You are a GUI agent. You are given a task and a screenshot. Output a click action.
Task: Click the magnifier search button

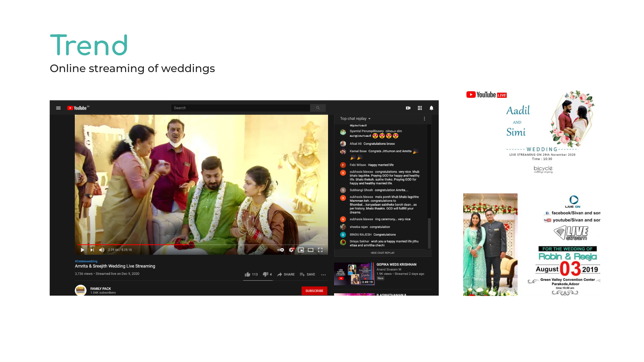point(318,108)
